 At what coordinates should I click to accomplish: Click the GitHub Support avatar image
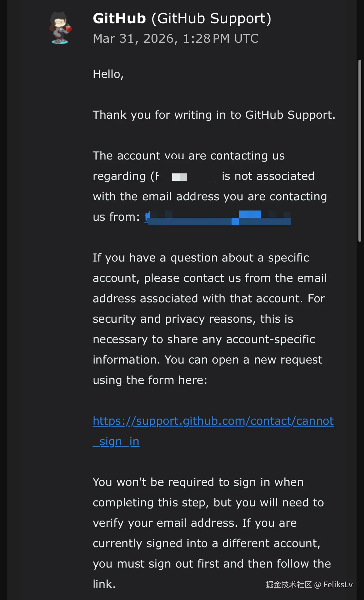60,28
